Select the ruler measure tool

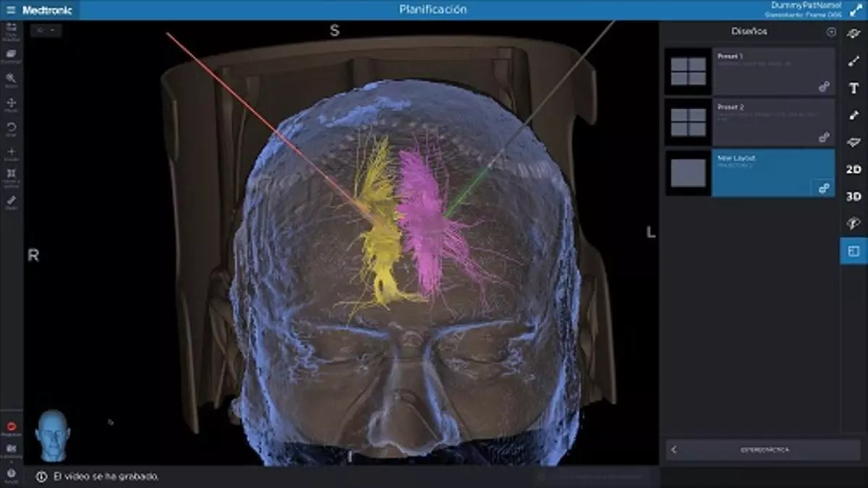[x=11, y=200]
